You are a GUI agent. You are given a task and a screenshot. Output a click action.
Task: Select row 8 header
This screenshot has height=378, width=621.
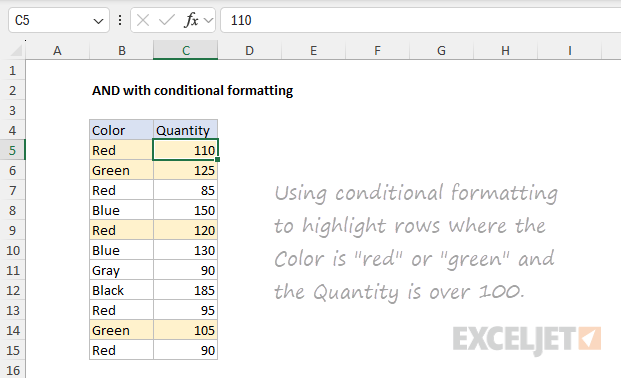point(13,210)
